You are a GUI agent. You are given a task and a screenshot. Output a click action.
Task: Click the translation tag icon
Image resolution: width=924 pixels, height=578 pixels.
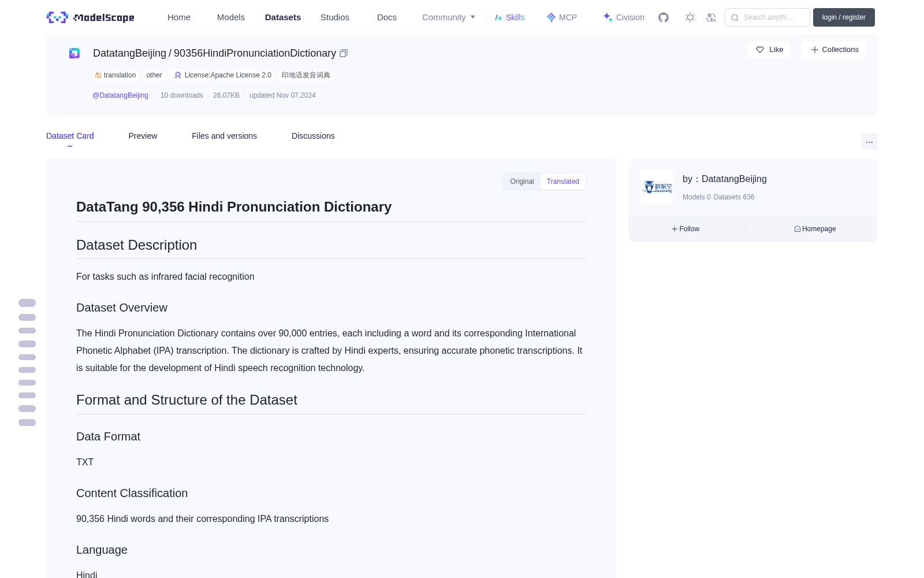98,75
